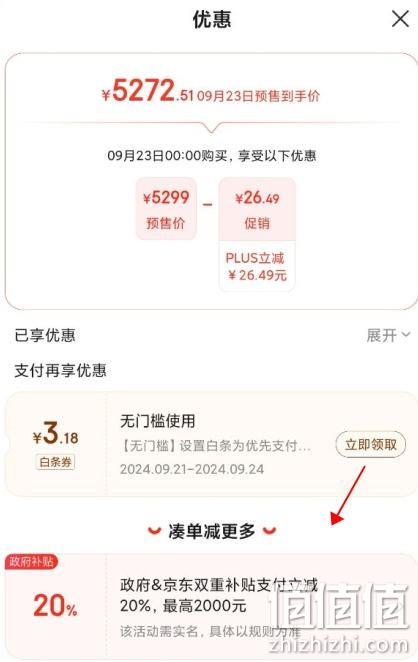Click right chevron beside 凑单减更多
418x662 pixels.
(269, 531)
